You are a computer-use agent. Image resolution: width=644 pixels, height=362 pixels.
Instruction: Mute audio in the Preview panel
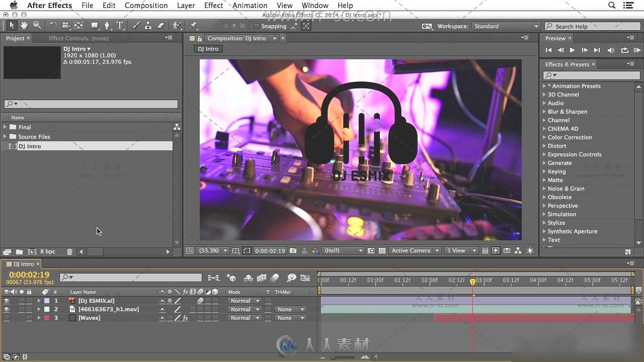(611, 50)
